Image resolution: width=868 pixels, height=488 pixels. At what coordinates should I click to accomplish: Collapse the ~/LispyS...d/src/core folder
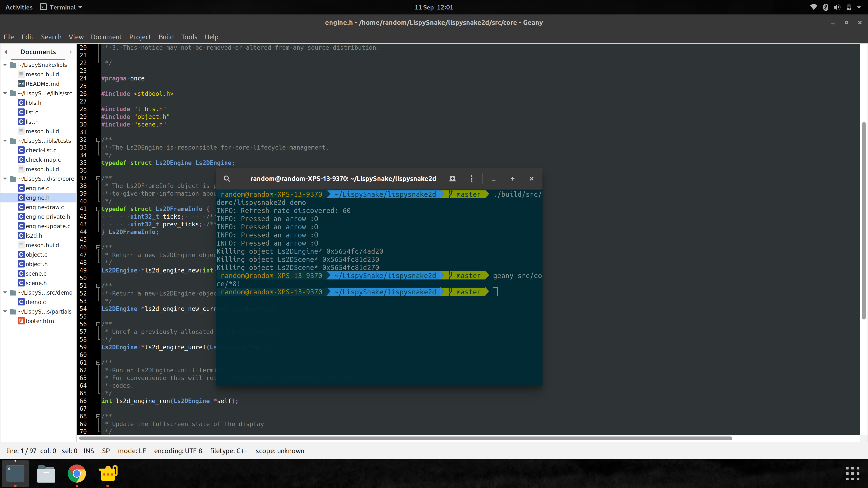coord(5,178)
